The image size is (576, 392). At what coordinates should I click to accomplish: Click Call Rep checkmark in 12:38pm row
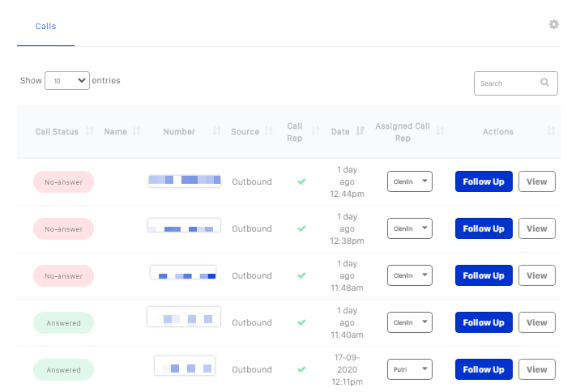[301, 228]
